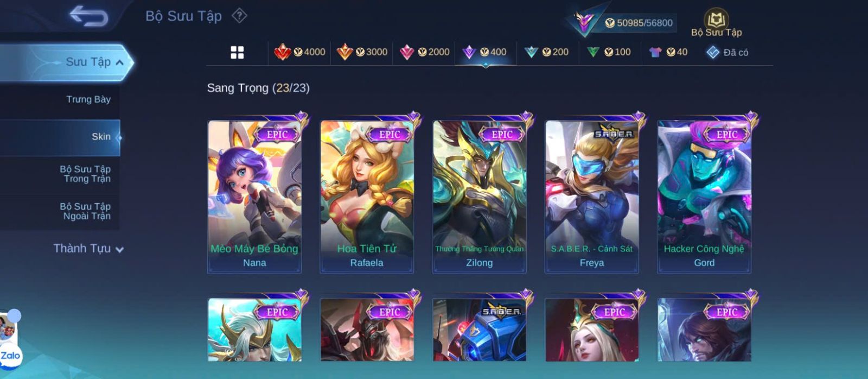Filter by the 40 point shirt icon
Viewport: 868px width, 379px height.
pyautogui.click(x=668, y=52)
